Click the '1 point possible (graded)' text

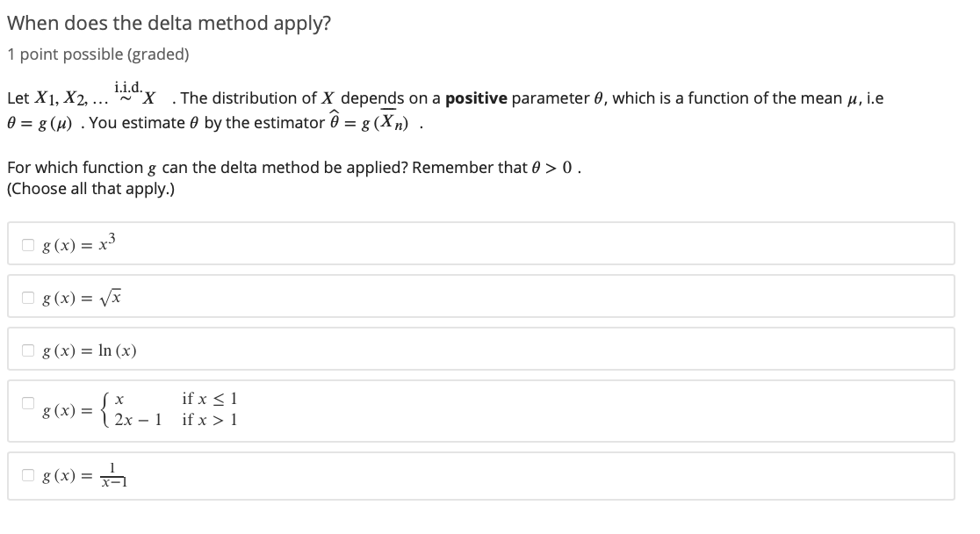[x=98, y=54]
